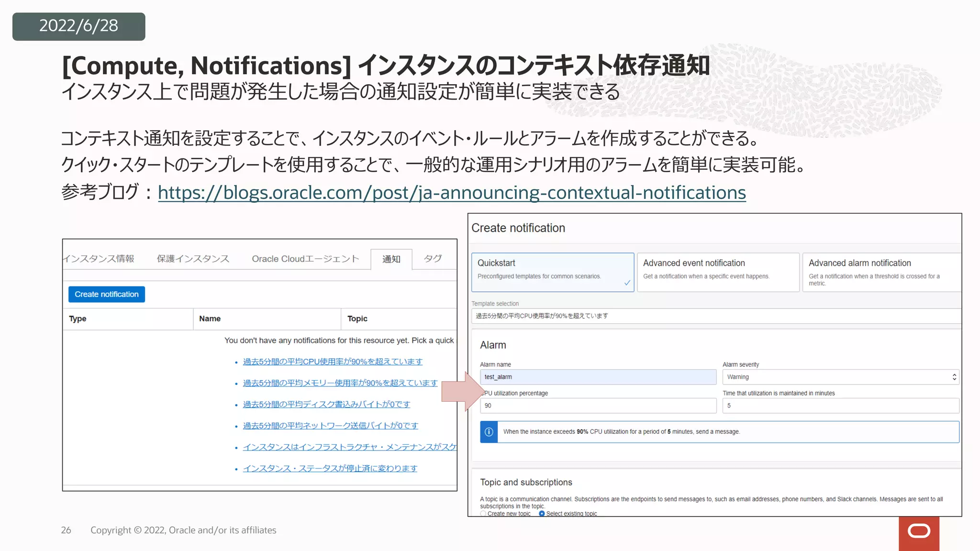The width and height of the screenshot is (980, 551).
Task: Open the 保護インスタンス tab
Action: [x=193, y=259]
